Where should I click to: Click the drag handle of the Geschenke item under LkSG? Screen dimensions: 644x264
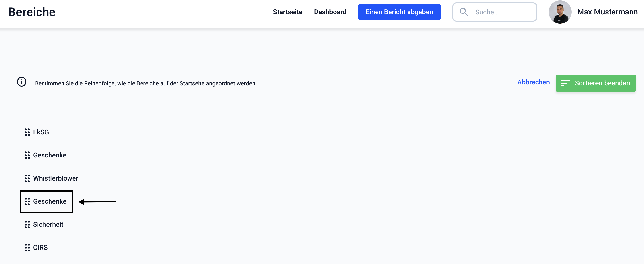coord(27,155)
